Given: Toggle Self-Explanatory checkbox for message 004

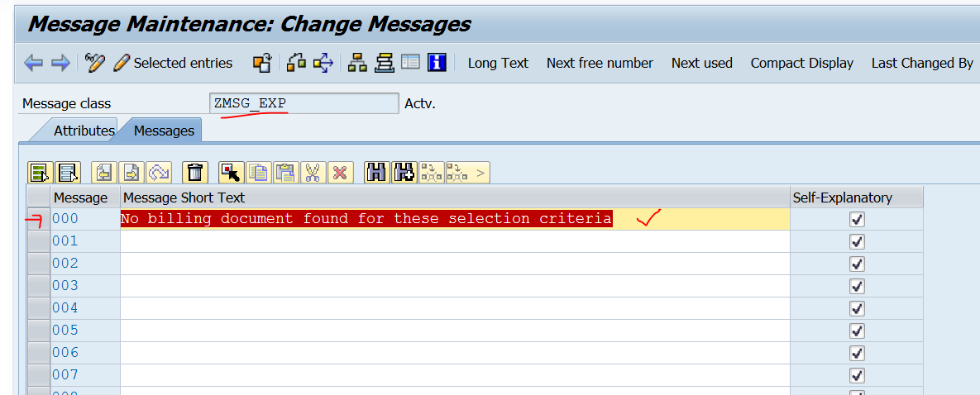Looking at the screenshot, I should tap(857, 308).
